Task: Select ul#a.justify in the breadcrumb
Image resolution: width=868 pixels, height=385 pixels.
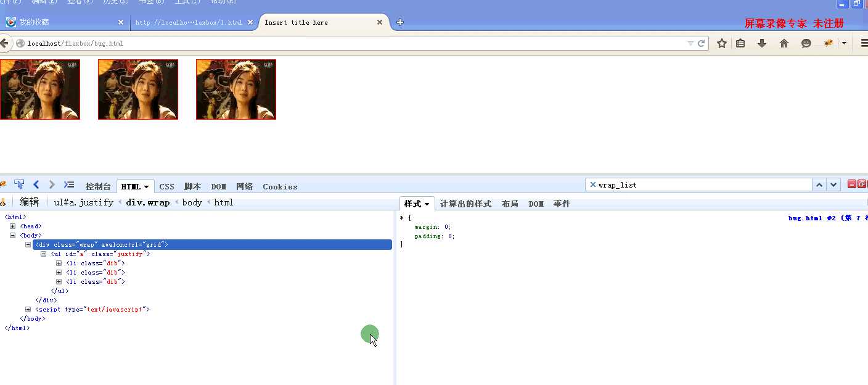Action: [84, 202]
